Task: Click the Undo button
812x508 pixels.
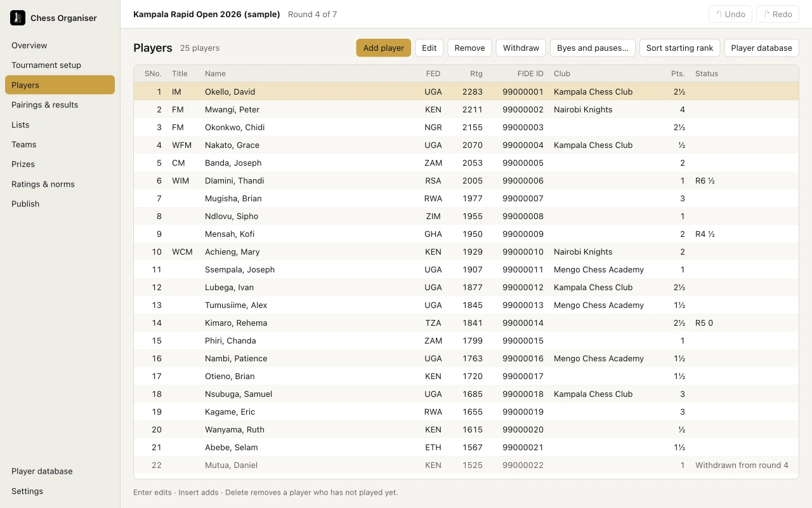Action: tap(730, 14)
